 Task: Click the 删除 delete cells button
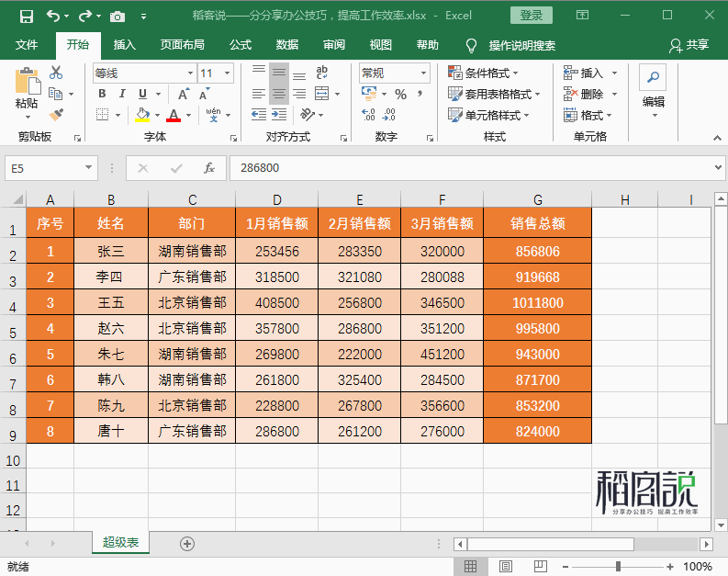pos(585,94)
